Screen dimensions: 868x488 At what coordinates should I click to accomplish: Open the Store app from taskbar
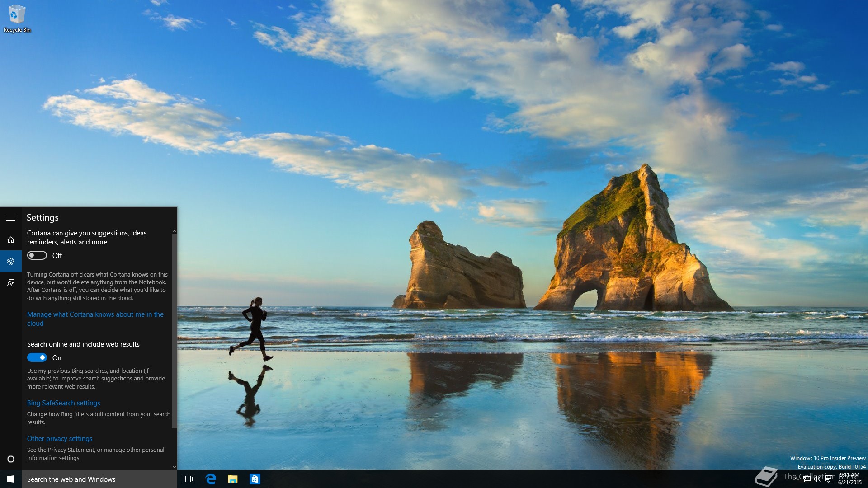tap(255, 479)
